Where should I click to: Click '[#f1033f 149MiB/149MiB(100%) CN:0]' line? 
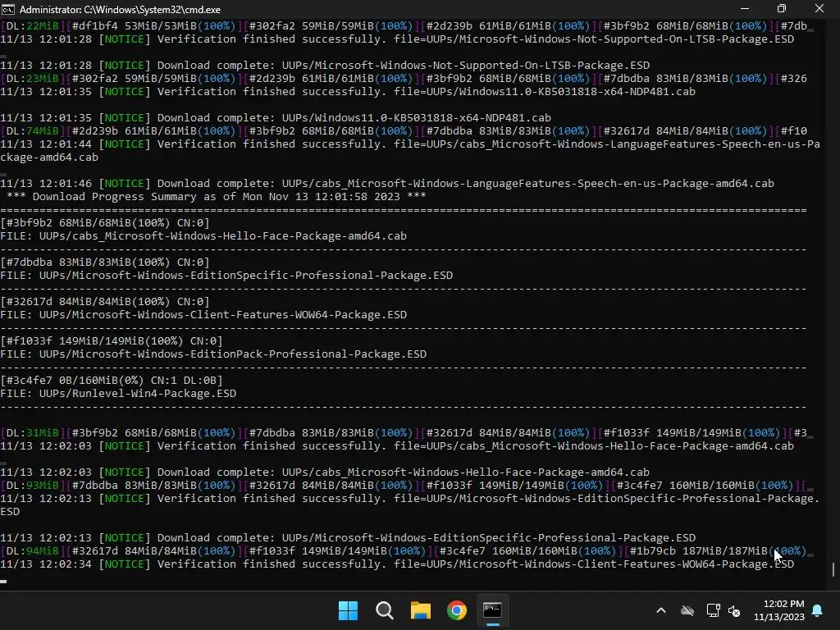click(112, 341)
